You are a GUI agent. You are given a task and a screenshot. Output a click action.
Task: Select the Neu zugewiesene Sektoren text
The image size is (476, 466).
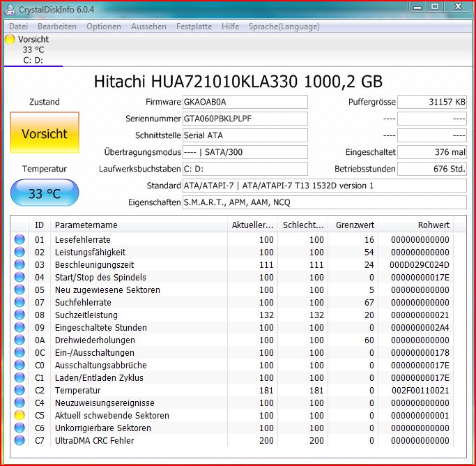point(107,290)
